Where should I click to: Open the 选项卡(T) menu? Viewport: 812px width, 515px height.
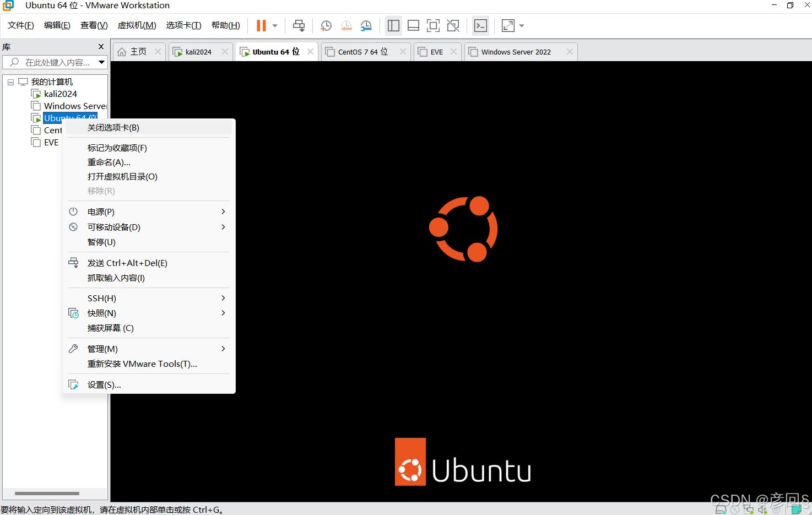tap(184, 25)
